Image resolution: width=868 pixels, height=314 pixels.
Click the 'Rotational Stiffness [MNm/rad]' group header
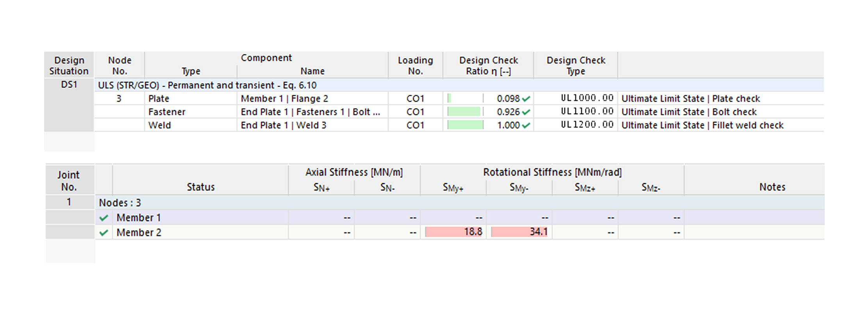pyautogui.click(x=552, y=172)
